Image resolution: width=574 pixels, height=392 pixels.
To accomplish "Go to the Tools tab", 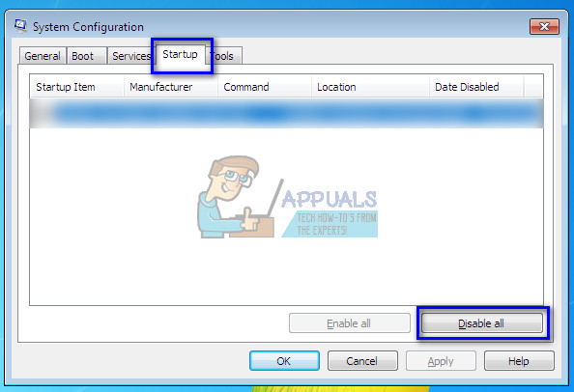I will pyautogui.click(x=224, y=56).
